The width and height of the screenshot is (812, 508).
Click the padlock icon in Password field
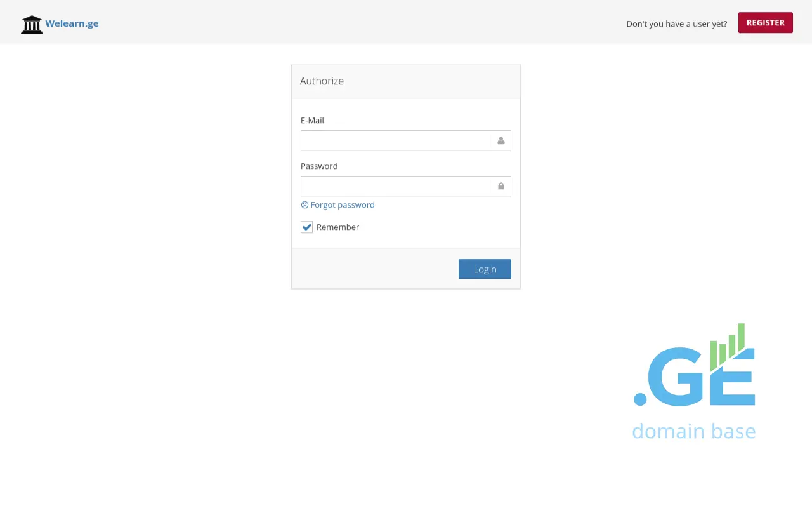click(501, 186)
